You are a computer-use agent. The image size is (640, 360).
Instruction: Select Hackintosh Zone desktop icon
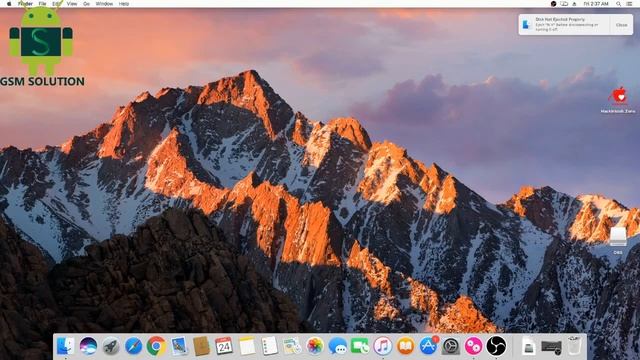click(618, 100)
